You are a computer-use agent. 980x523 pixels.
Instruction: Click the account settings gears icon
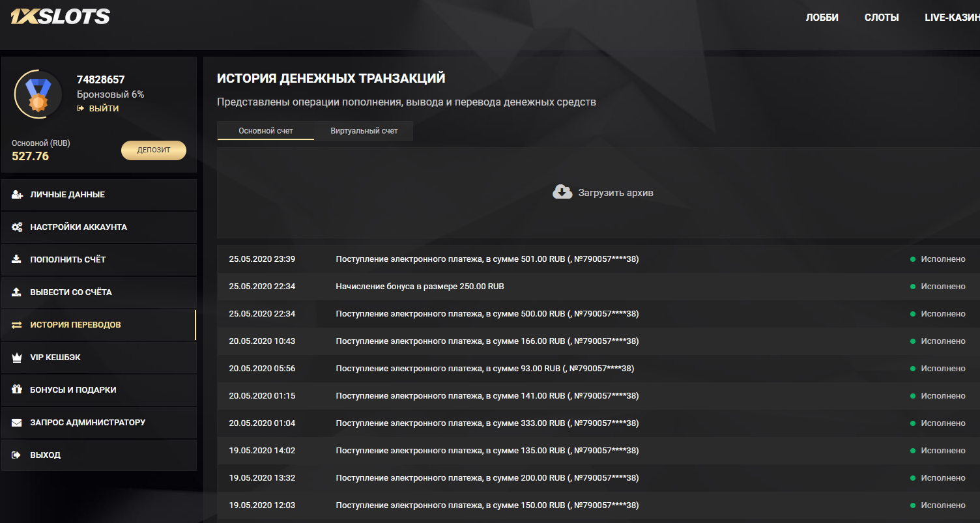point(18,227)
